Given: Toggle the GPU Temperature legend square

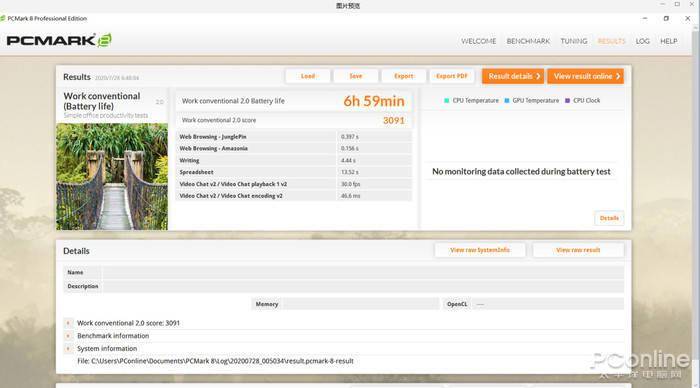Looking at the screenshot, I should click(x=507, y=100).
